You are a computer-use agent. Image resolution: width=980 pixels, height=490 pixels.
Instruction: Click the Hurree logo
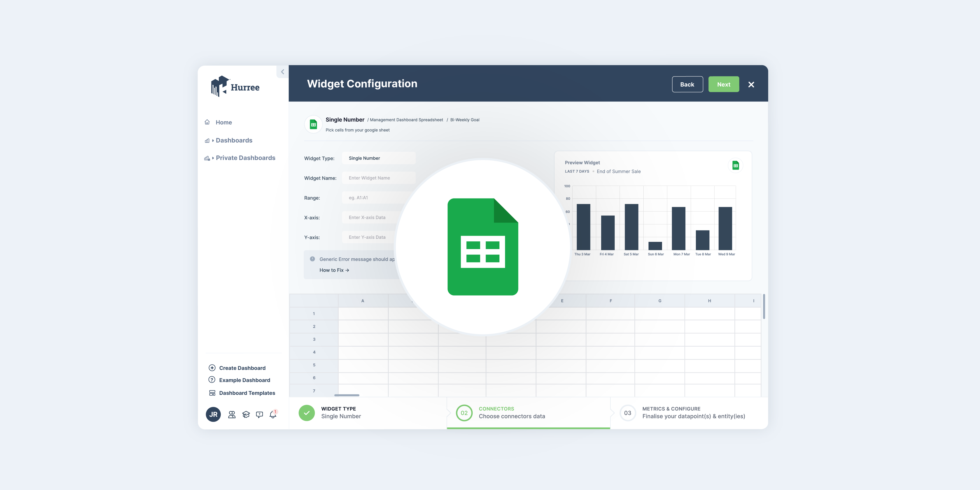click(x=235, y=87)
